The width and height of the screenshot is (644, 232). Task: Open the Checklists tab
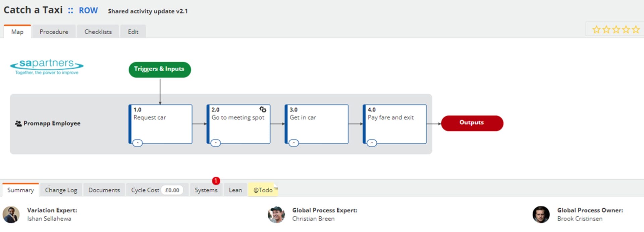click(98, 32)
